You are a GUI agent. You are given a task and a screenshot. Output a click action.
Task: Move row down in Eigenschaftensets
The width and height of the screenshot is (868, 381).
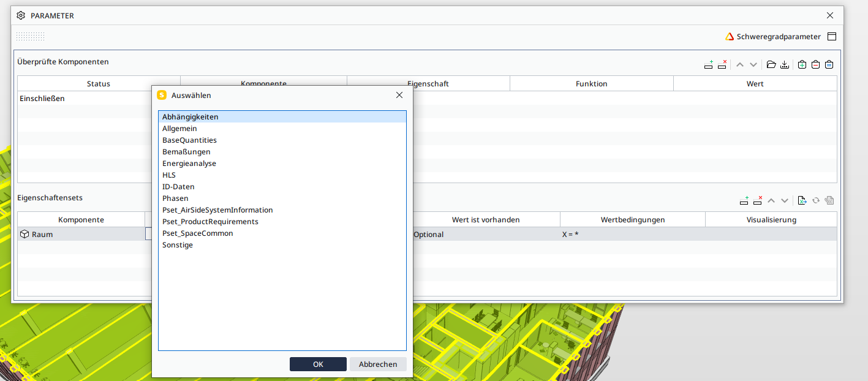[785, 200]
